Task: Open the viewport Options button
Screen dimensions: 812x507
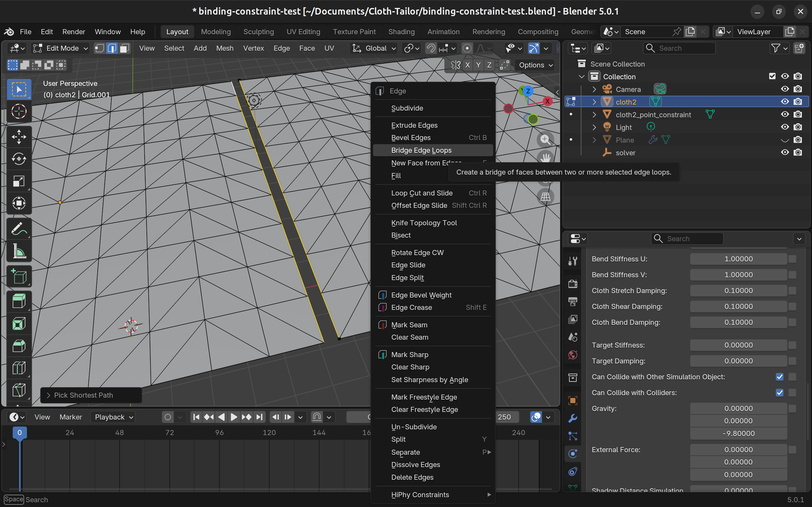Action: (535, 65)
